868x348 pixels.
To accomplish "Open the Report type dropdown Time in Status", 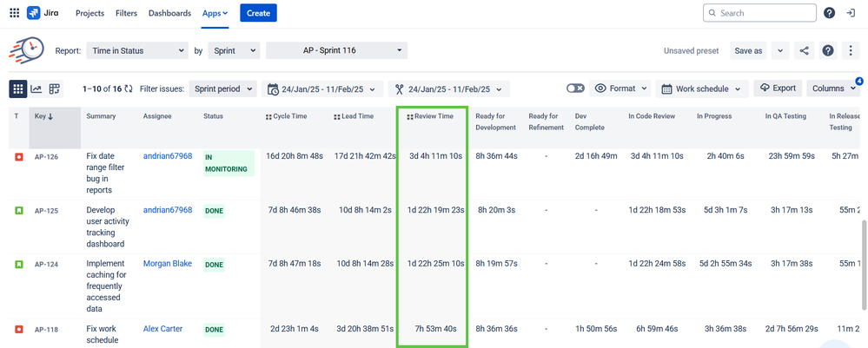I will [x=137, y=50].
